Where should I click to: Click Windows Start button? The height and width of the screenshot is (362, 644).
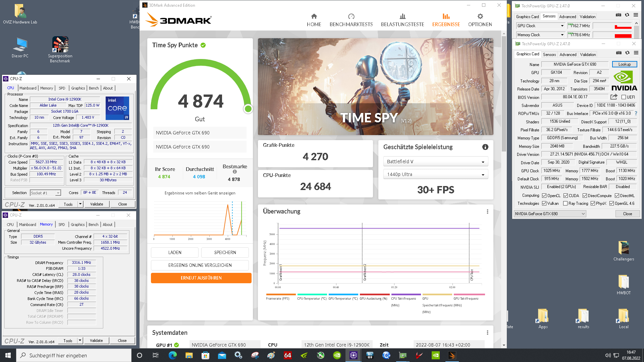(8, 355)
